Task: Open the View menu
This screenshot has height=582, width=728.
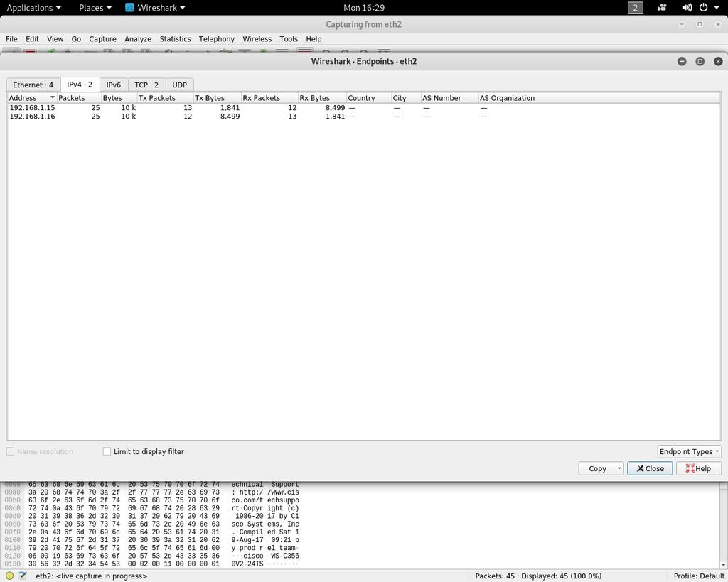Action: [x=55, y=39]
